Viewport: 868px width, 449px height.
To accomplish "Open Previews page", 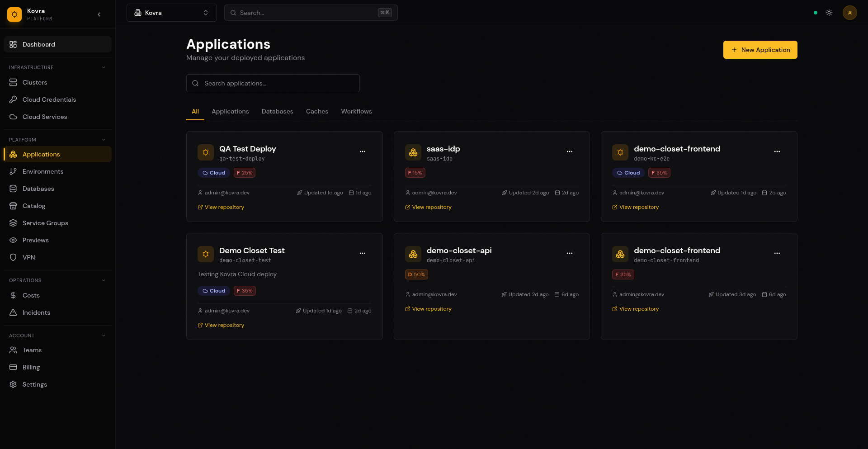I will [57, 240].
